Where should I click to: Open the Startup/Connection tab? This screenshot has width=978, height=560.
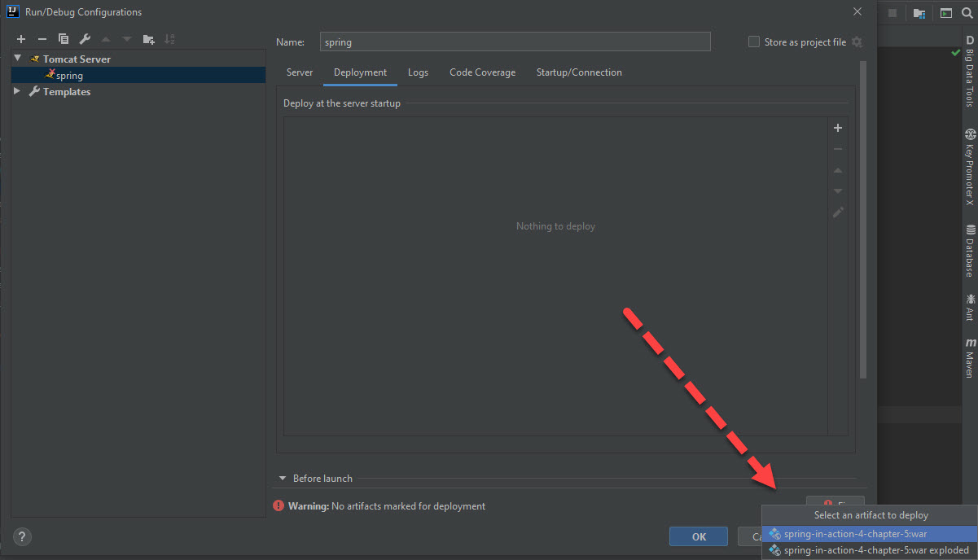pos(579,72)
